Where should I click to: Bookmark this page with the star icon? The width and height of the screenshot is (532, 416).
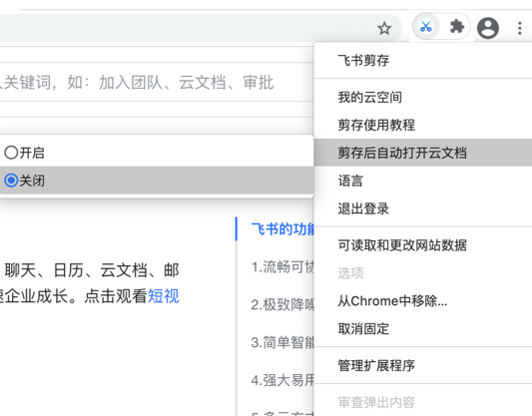click(384, 28)
